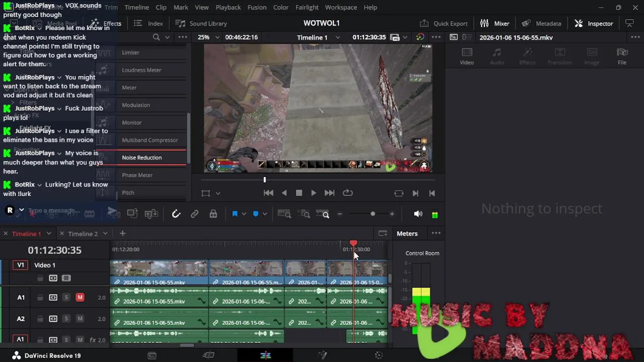644x362 pixels.
Task: Open proxy mode dropdown arrow
Action: click(x=406, y=37)
